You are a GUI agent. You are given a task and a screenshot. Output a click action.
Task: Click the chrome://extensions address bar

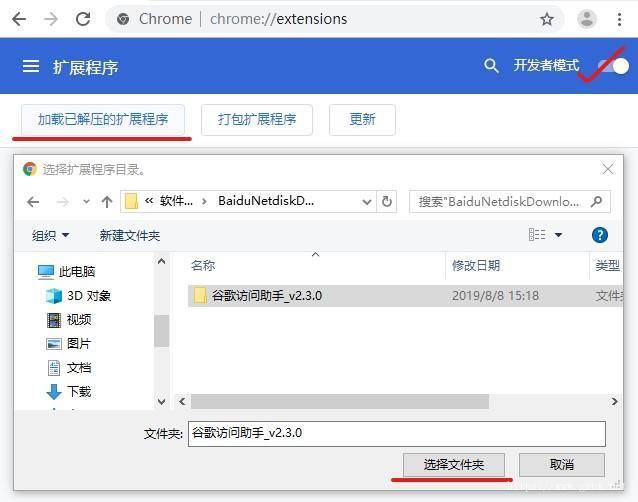tap(334, 19)
